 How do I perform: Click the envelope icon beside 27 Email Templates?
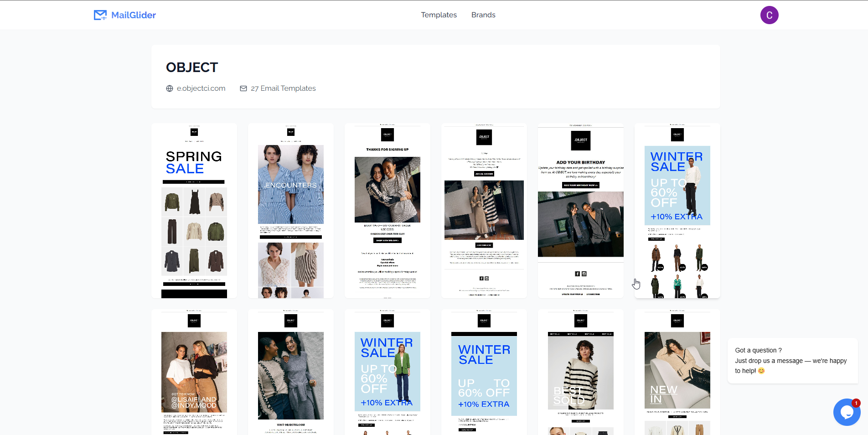click(x=243, y=88)
